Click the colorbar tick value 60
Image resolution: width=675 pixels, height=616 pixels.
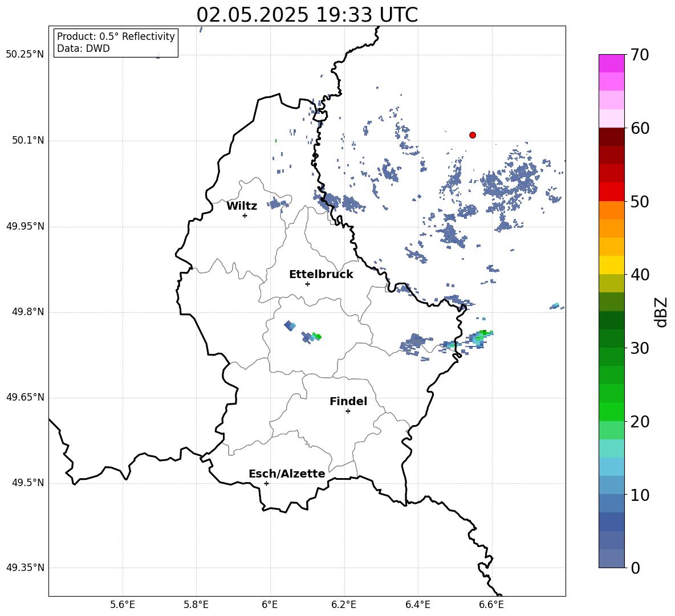point(640,128)
